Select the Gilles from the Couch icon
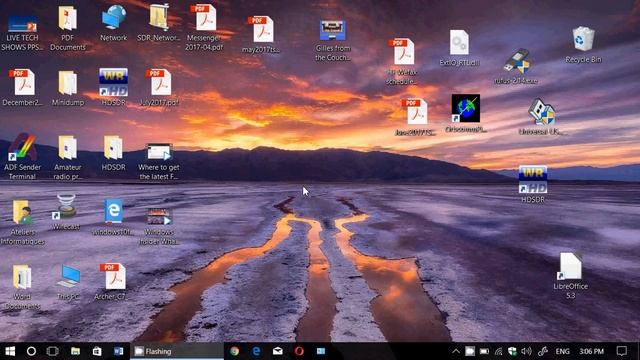This screenshot has width=640, height=360. [333, 41]
